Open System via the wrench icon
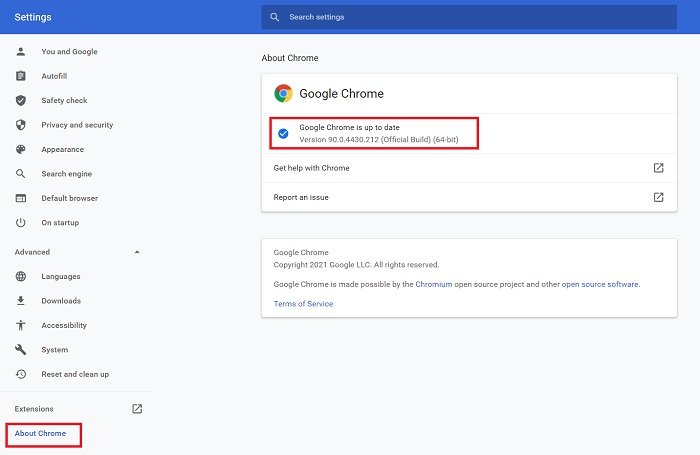Viewport: 700px width, 455px height. (x=21, y=350)
